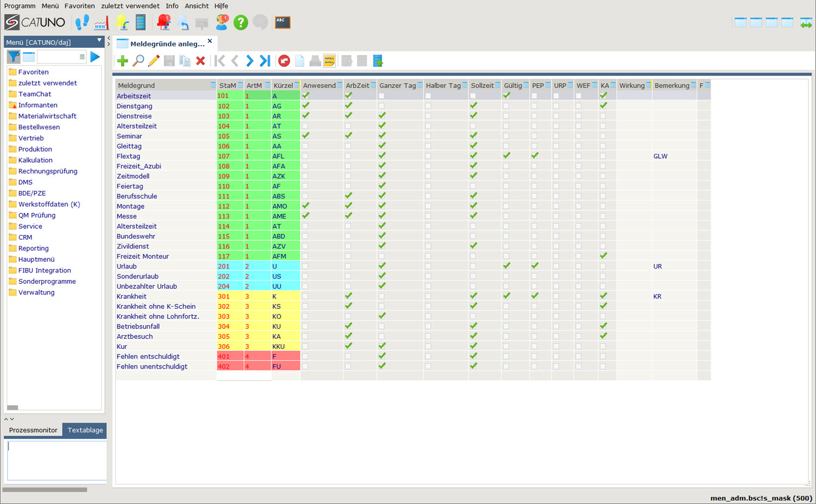Jump to last record with arrow icon
This screenshot has width=816, height=504.
pos(265,61)
